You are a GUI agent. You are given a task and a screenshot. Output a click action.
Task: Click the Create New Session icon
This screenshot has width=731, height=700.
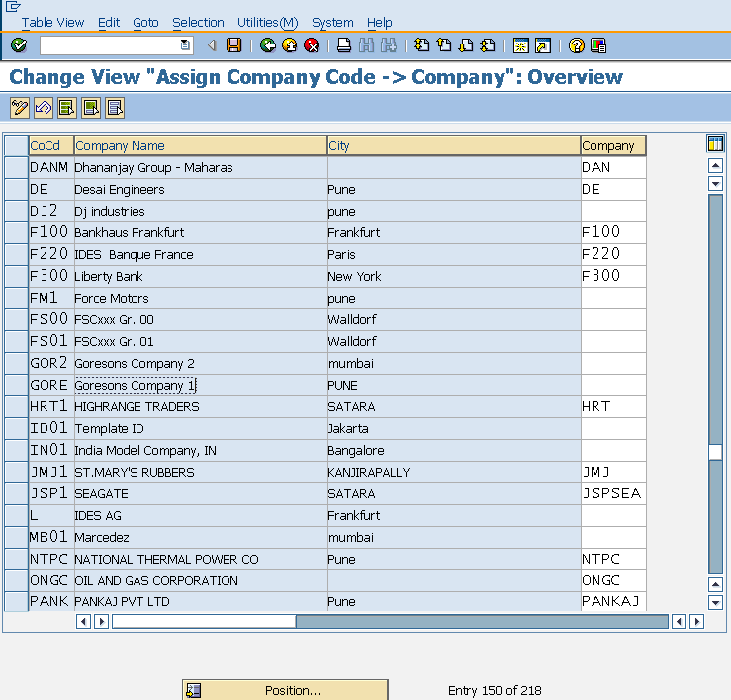coord(520,45)
